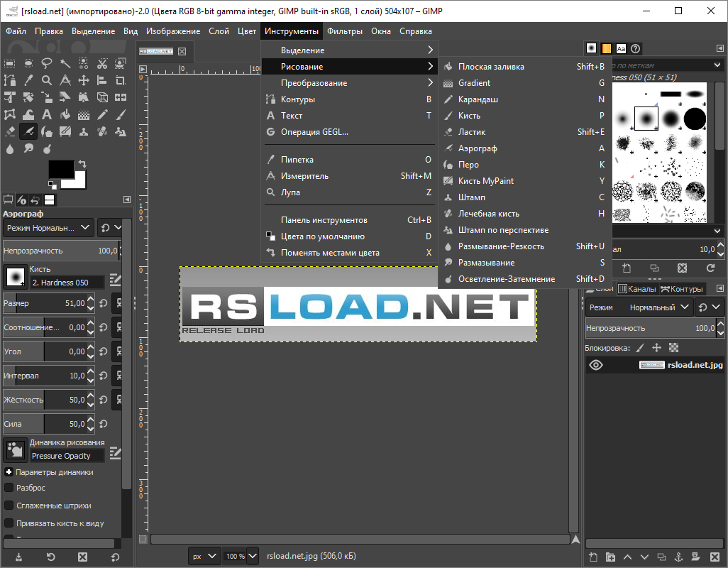Open the Изображение menu
Image resolution: width=728 pixels, height=568 pixels.
click(x=173, y=31)
